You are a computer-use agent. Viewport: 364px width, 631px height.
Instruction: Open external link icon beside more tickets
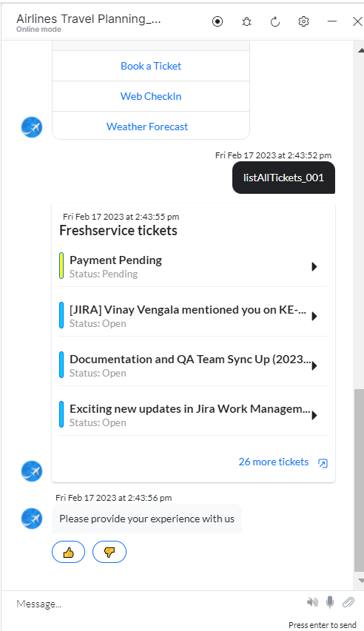click(x=323, y=463)
